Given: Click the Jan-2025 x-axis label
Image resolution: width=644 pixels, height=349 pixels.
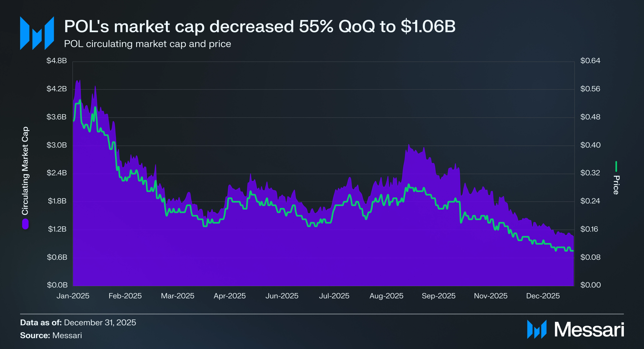Looking at the screenshot, I should (73, 296).
